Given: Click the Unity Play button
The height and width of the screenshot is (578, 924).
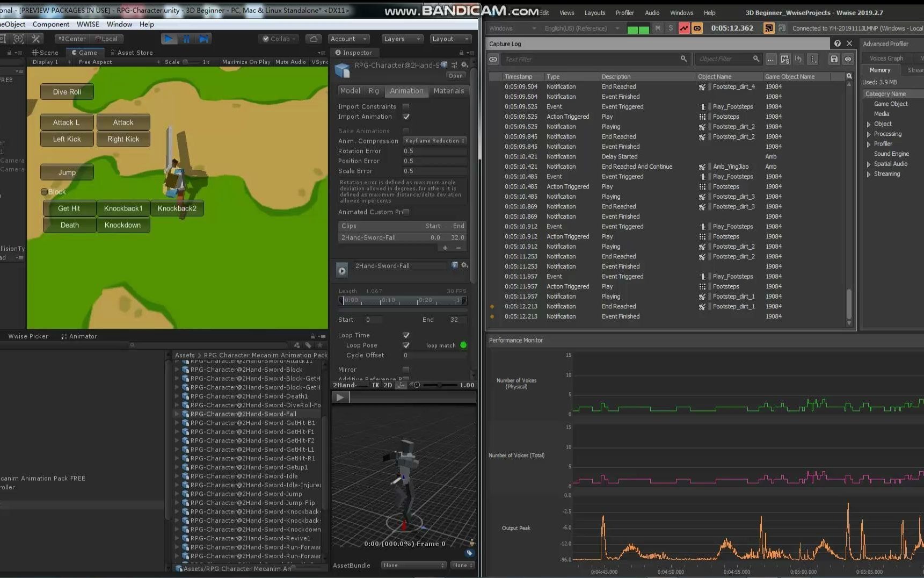Looking at the screenshot, I should 169,39.
